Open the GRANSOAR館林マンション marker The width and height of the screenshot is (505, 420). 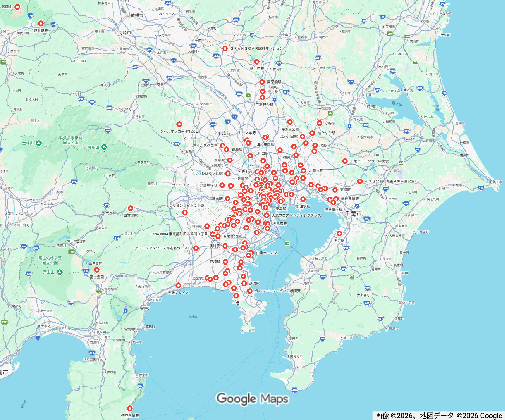point(225,48)
